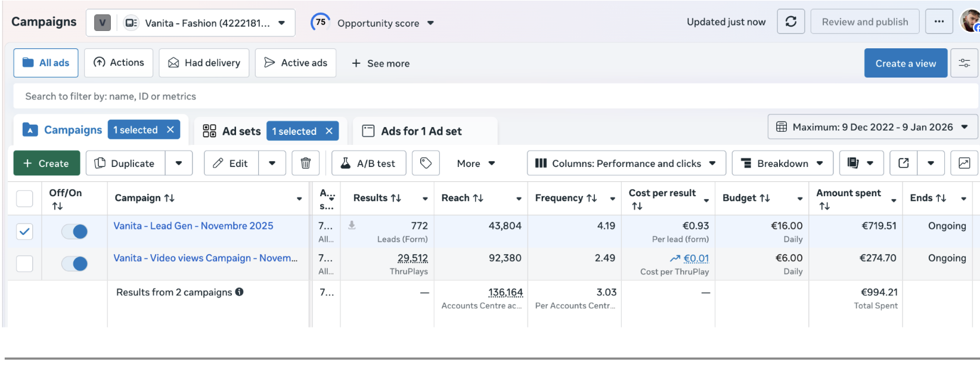
Task: Delete selection with the trash icon
Action: pyautogui.click(x=306, y=163)
